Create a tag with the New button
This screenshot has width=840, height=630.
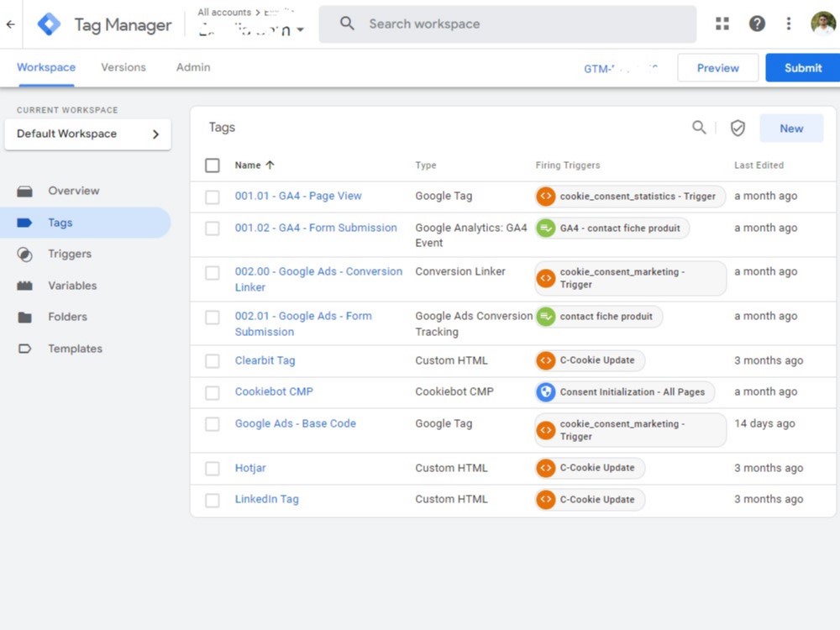[x=791, y=129]
